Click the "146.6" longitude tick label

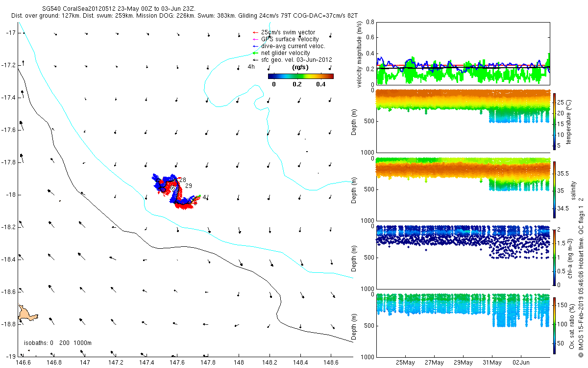coord(24,363)
